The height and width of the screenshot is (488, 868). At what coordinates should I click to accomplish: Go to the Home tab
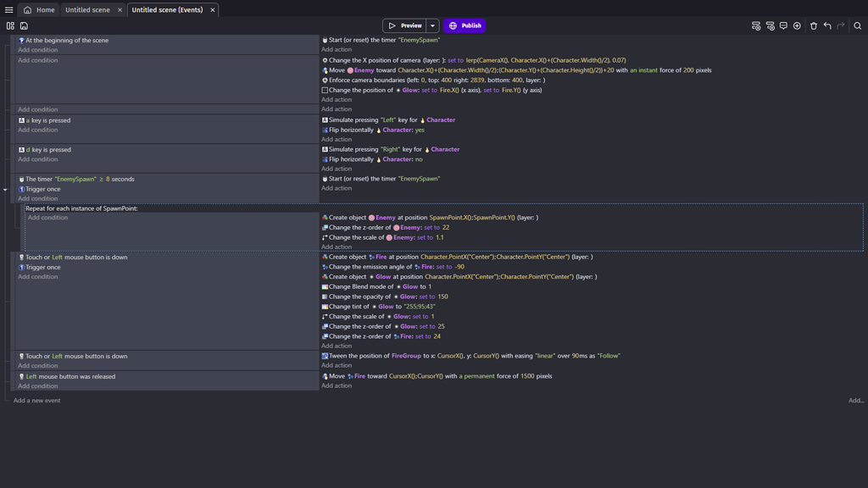[43, 9]
